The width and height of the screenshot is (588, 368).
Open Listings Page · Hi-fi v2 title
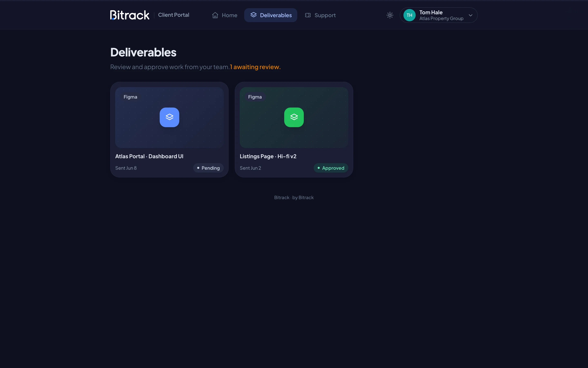point(268,156)
